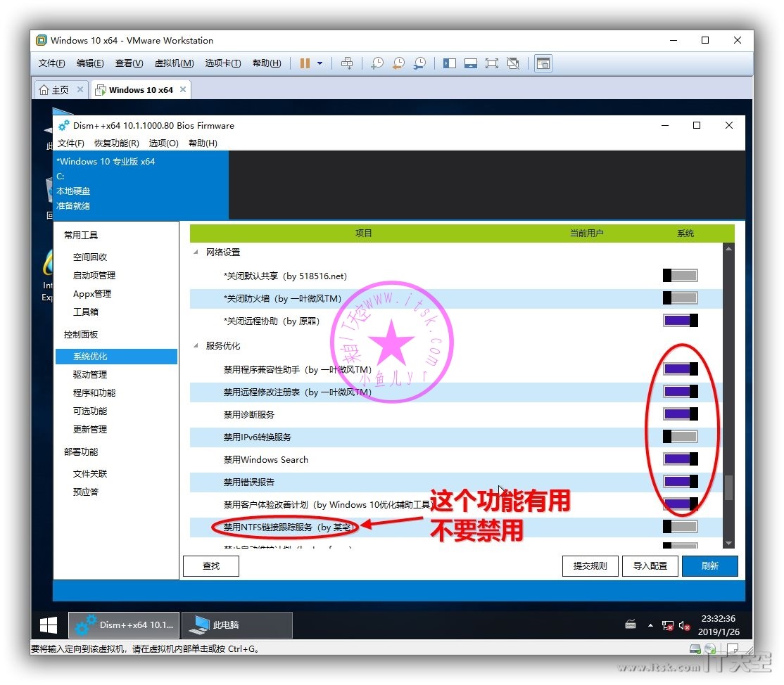Click the 查找 button
784x685 pixels.
[211, 566]
